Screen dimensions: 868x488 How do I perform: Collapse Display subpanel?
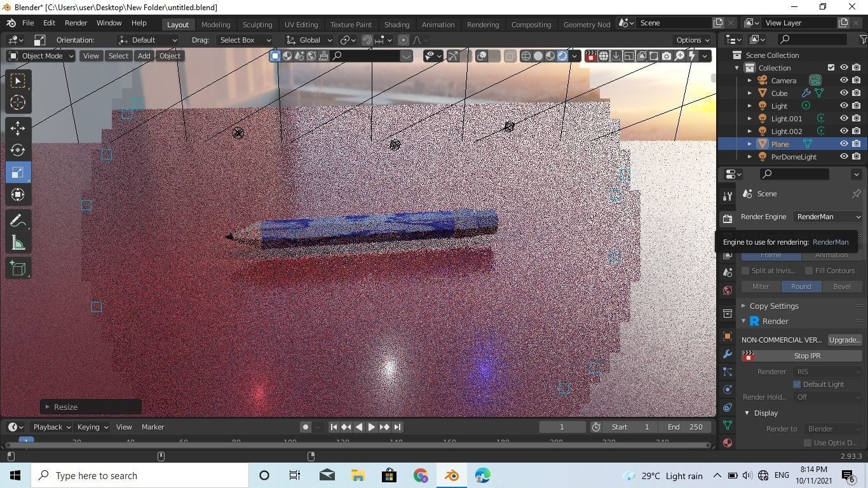click(x=747, y=413)
